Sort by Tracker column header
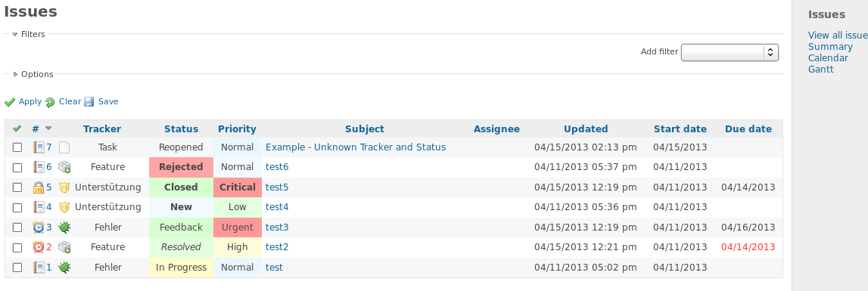The image size is (868, 291). (102, 129)
